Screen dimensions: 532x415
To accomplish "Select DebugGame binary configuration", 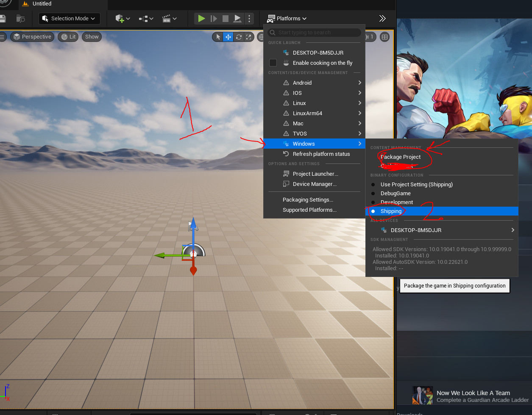I will [442, 193].
